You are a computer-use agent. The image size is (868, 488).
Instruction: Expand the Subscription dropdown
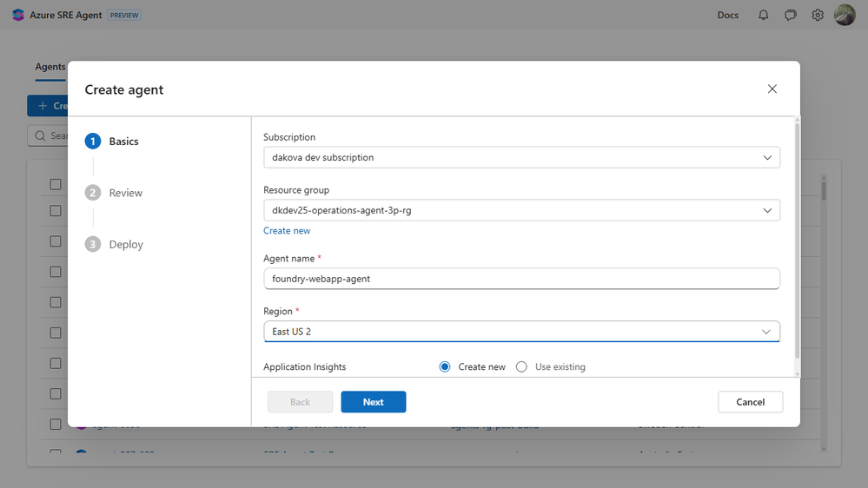pyautogui.click(x=521, y=157)
